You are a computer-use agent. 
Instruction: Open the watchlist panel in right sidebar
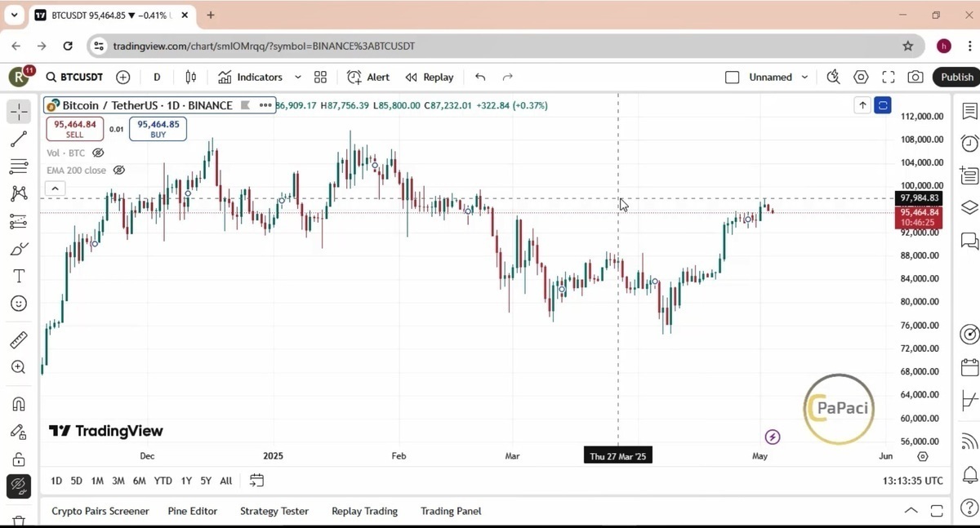click(x=969, y=111)
